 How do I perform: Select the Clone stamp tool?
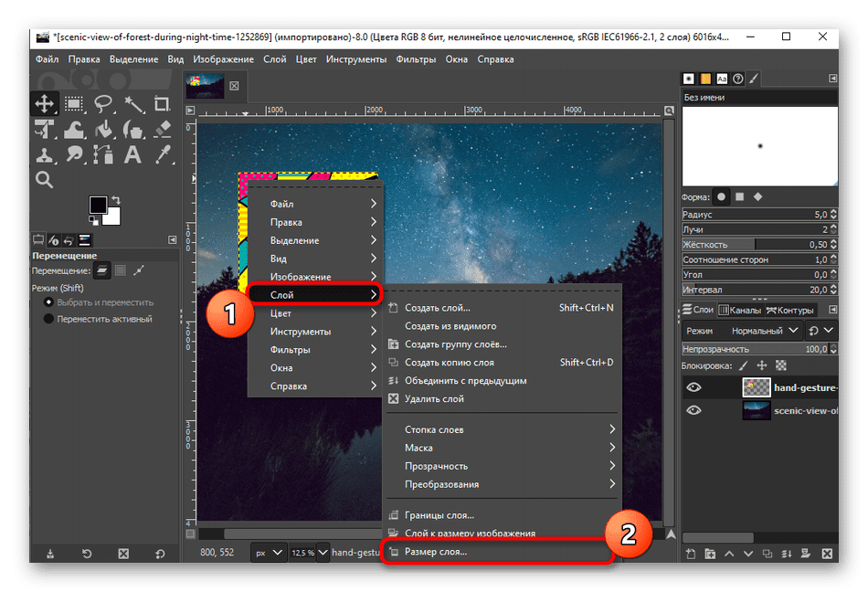(x=44, y=154)
